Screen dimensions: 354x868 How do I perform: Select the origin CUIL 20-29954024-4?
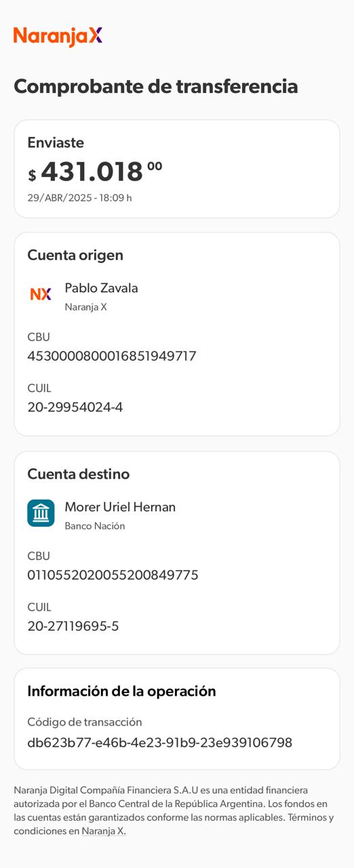point(75,408)
